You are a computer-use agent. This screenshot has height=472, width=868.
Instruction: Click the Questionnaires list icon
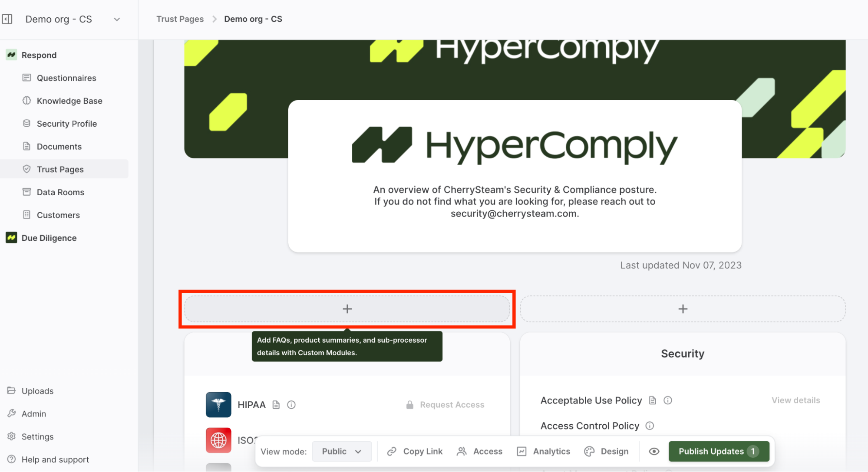(27, 78)
